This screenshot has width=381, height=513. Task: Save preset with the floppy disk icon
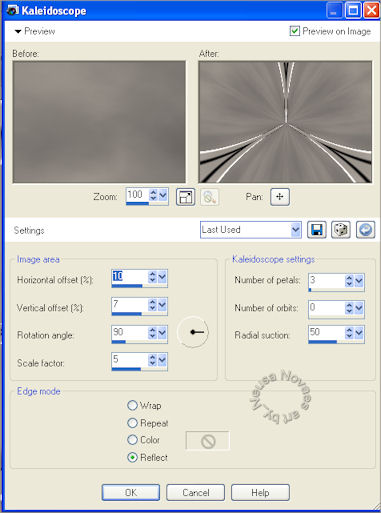click(x=316, y=230)
